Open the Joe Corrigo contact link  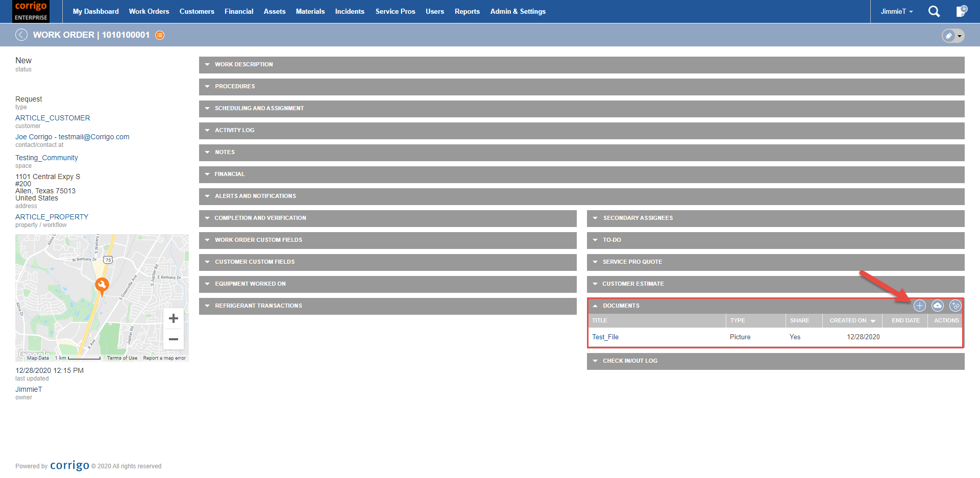(72, 137)
